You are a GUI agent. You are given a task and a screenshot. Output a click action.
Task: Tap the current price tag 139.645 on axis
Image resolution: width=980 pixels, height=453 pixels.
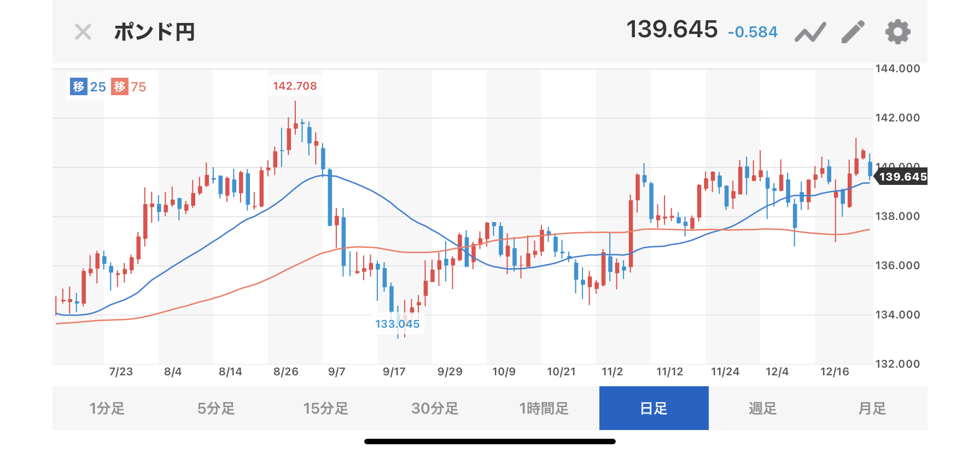tap(902, 177)
